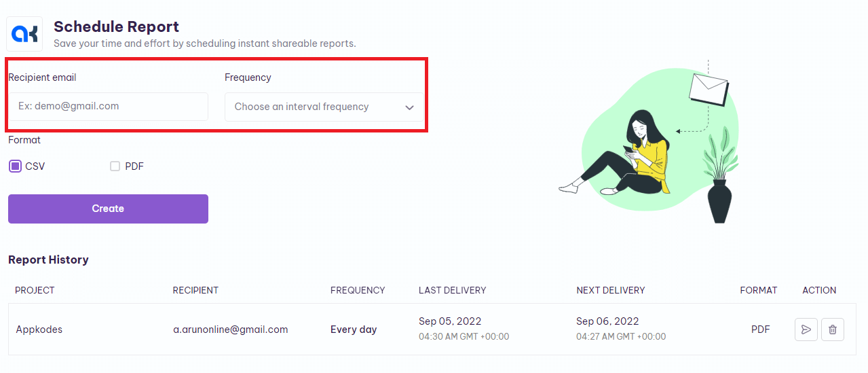Viewport: 868px width, 373px height.
Task: Open the Frequency interval dropdown
Action: [324, 107]
